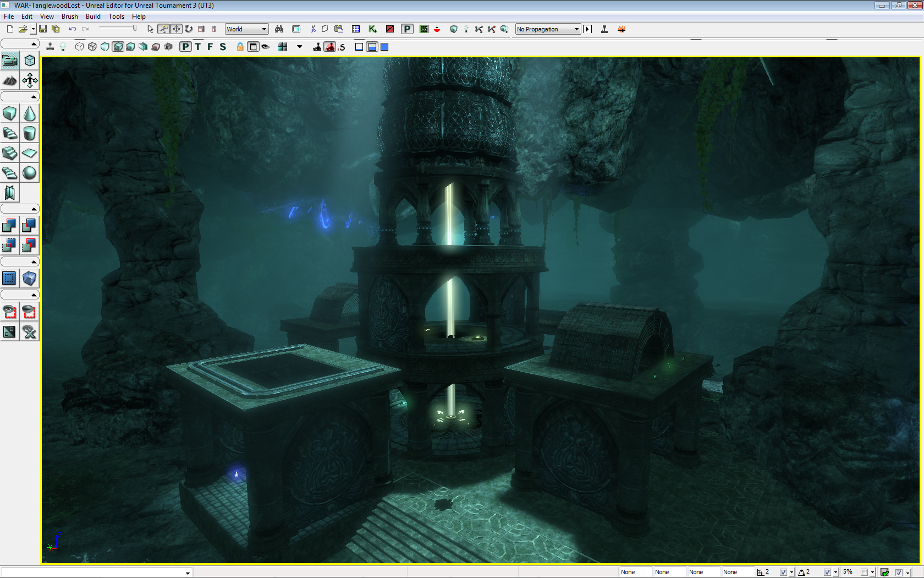
Task: Open the Tools menu
Action: (x=116, y=17)
